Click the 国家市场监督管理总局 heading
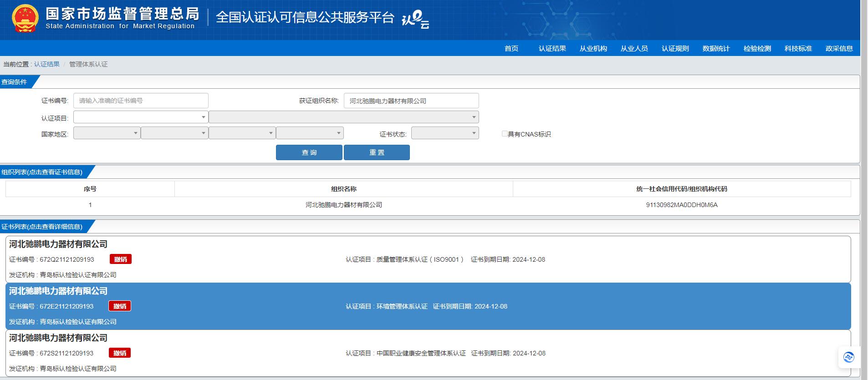Viewport: 868px width, 380px height. (x=123, y=14)
